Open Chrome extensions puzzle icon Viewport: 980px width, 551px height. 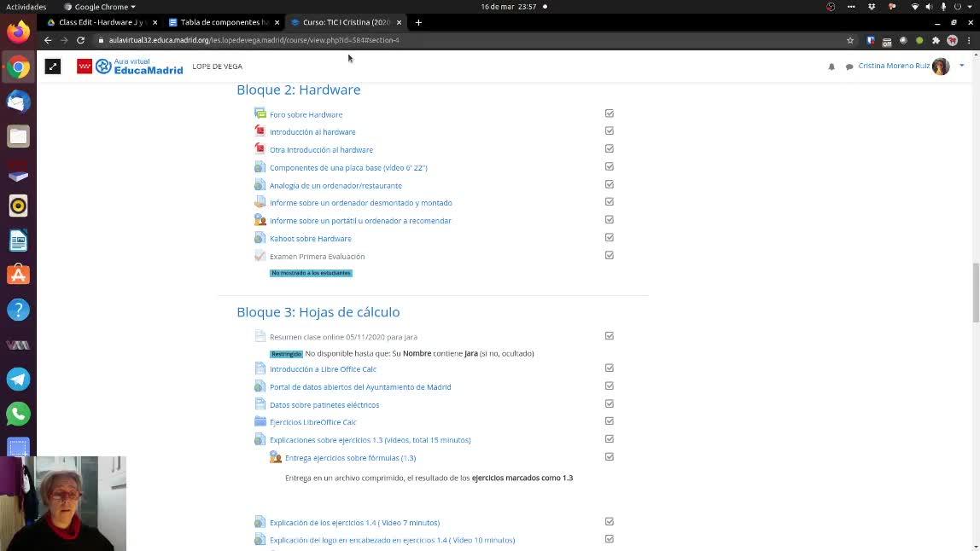click(936, 40)
